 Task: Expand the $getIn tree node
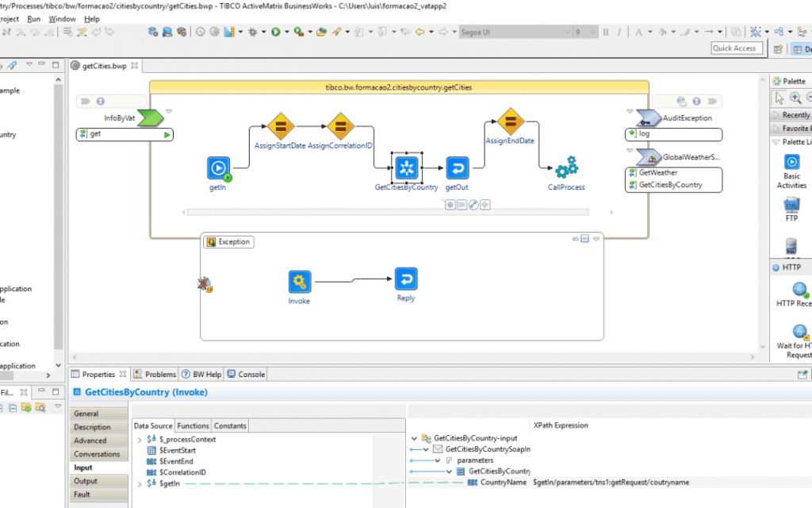pyautogui.click(x=140, y=483)
